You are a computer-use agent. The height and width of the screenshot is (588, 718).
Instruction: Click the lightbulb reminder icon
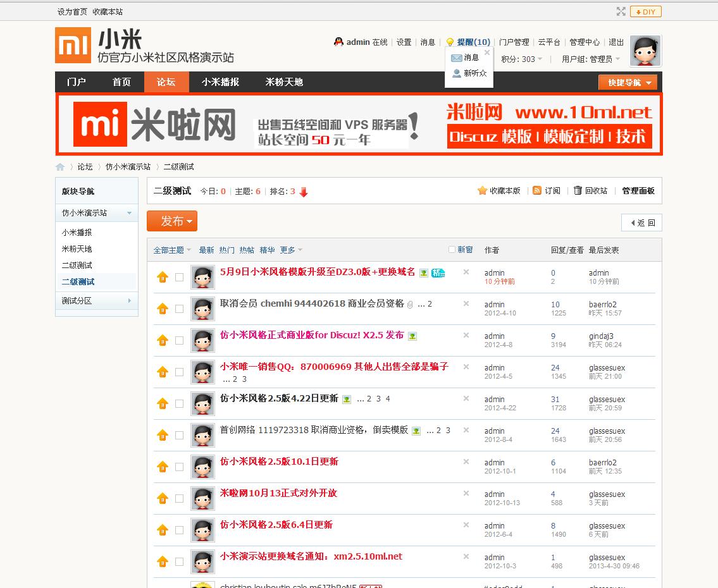pyautogui.click(x=450, y=42)
